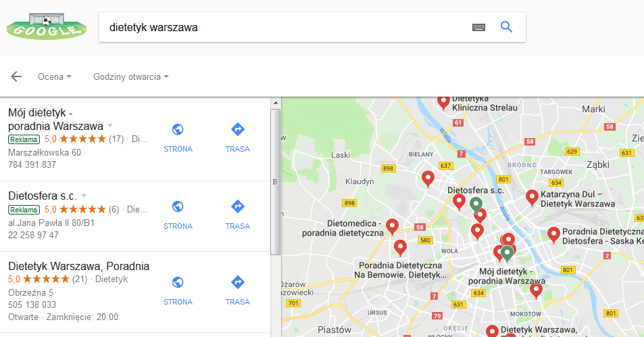Expand the Godziny otwarcia dropdown

(x=130, y=76)
